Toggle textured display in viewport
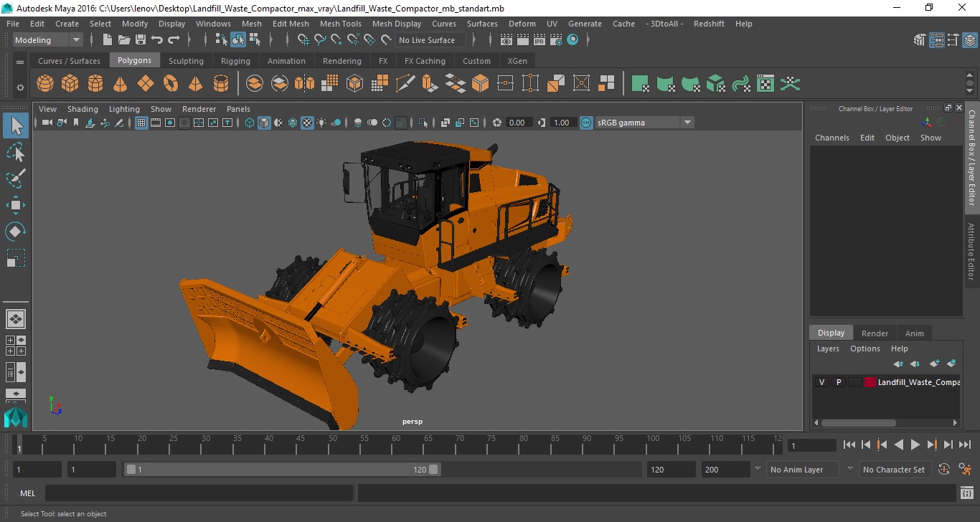Screen dimensions: 980x522 pyautogui.click(x=307, y=123)
